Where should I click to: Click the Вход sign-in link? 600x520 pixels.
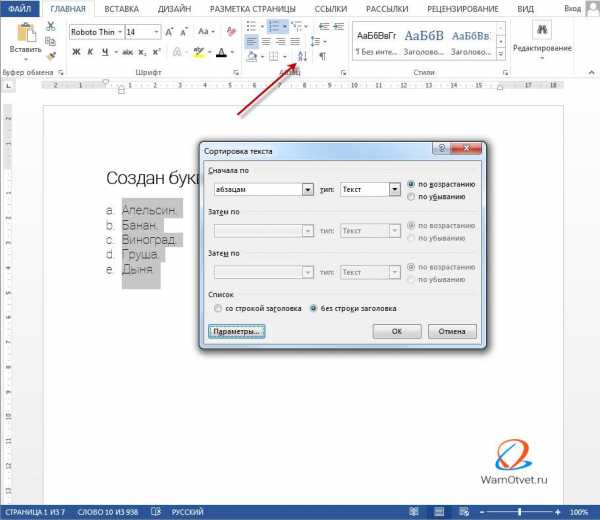572,8
